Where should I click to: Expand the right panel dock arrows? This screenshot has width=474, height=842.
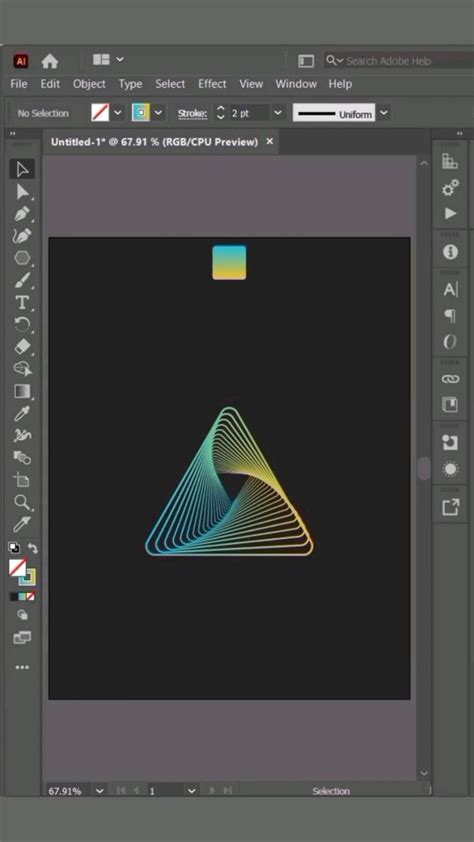click(460, 134)
